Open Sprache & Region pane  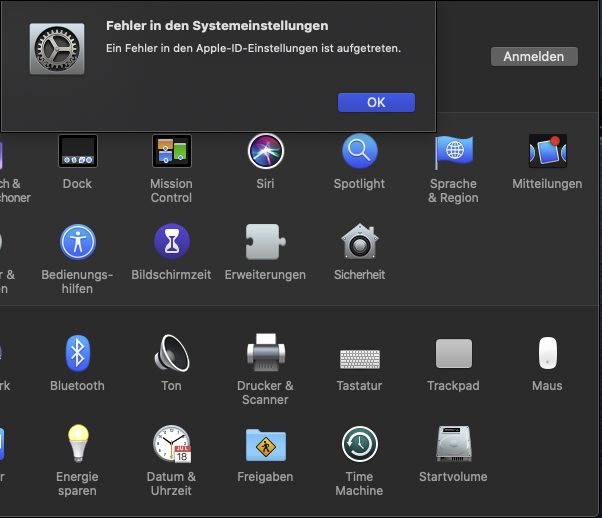(453, 152)
